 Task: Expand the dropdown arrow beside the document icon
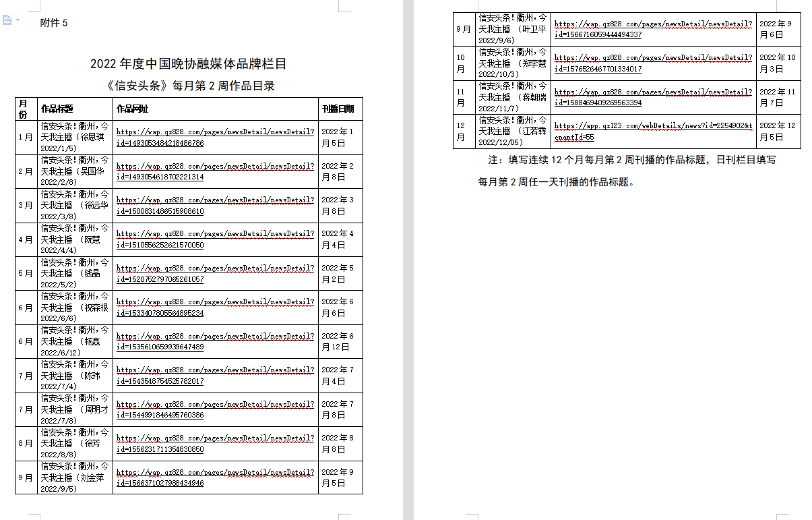click(x=18, y=20)
